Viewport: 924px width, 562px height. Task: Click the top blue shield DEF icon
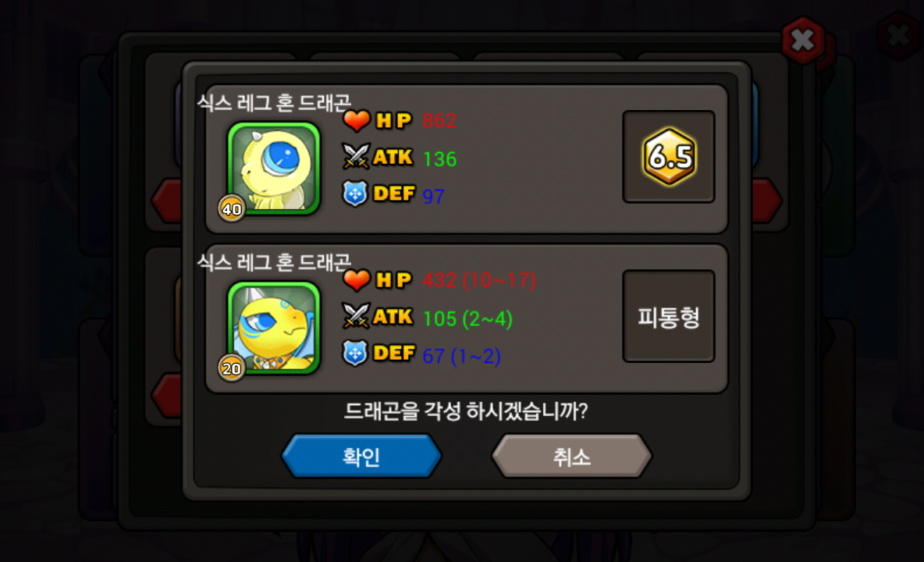click(355, 194)
